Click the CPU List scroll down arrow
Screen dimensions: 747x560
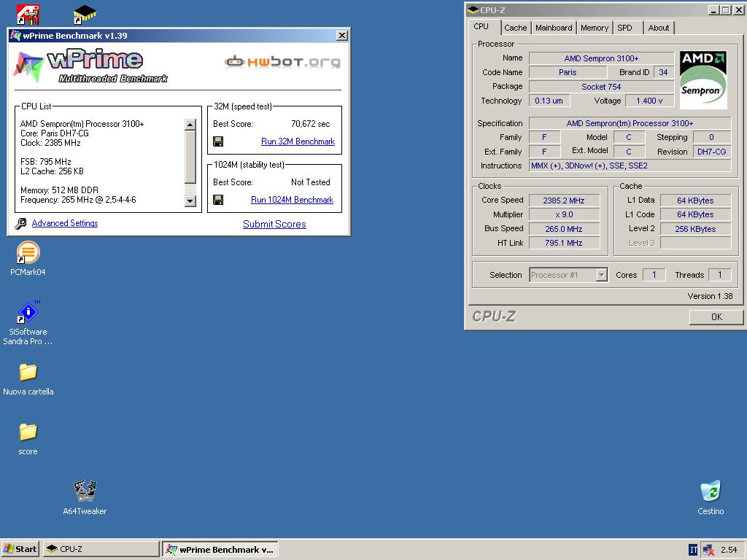190,201
